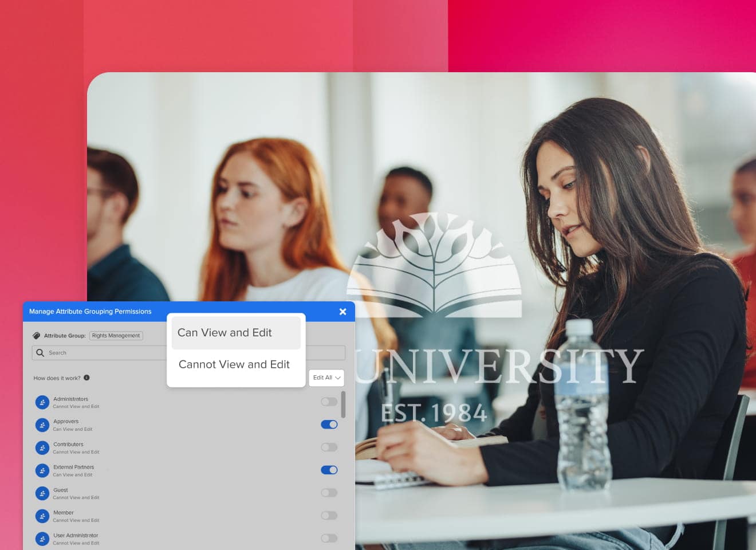
Task: Select Cannot View and Edit option
Action: pos(234,364)
